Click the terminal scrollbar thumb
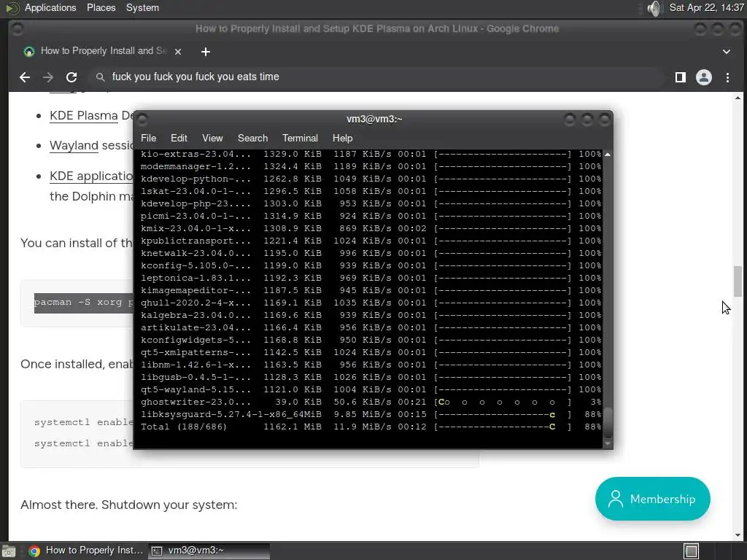 608,423
